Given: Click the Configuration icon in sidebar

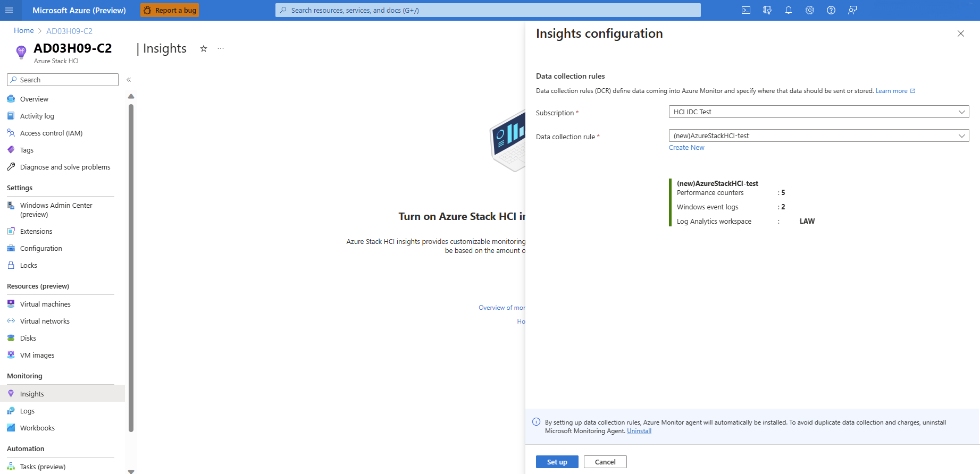Looking at the screenshot, I should [x=11, y=248].
